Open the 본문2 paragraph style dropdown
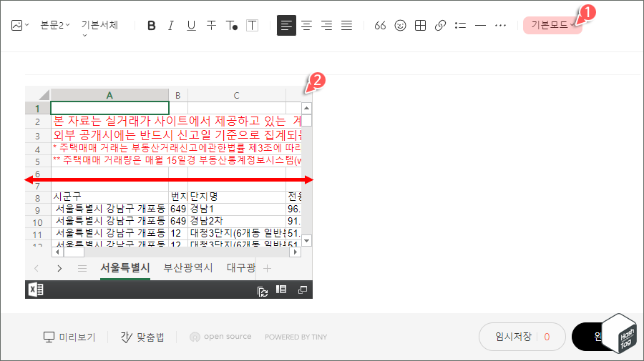Image resolution: width=644 pixels, height=361 pixels. (x=54, y=26)
